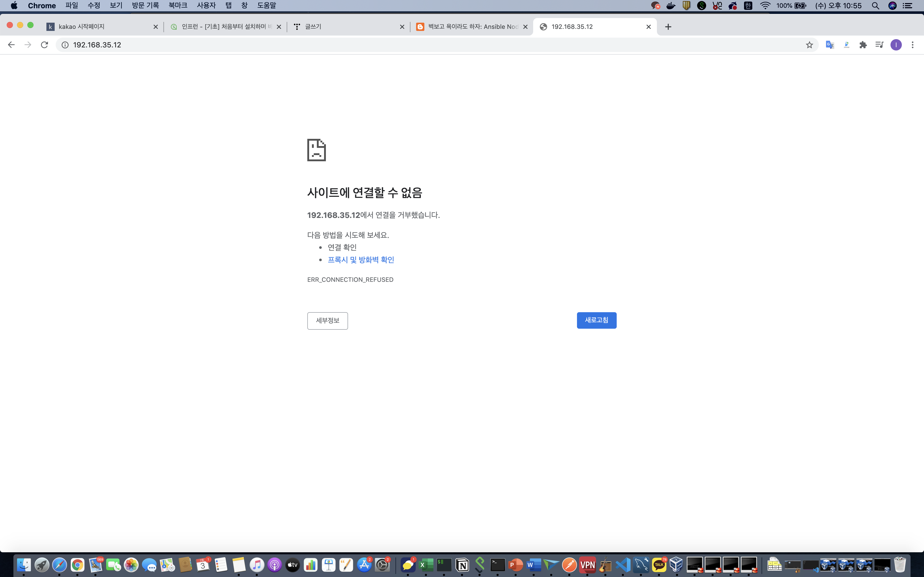
Task: Open the 방문 기록 menu
Action: click(145, 5)
